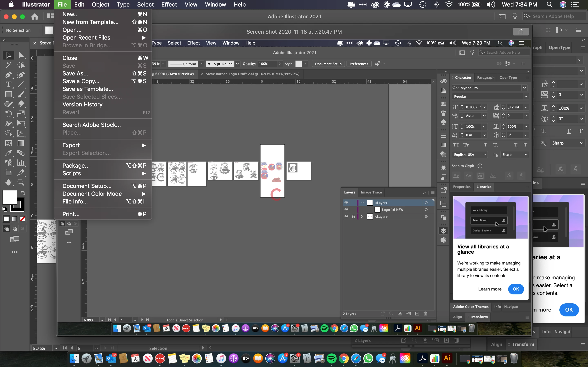Screen dimensions: 588x367
Task: Choose Save As... from File menu
Action: tap(75, 74)
